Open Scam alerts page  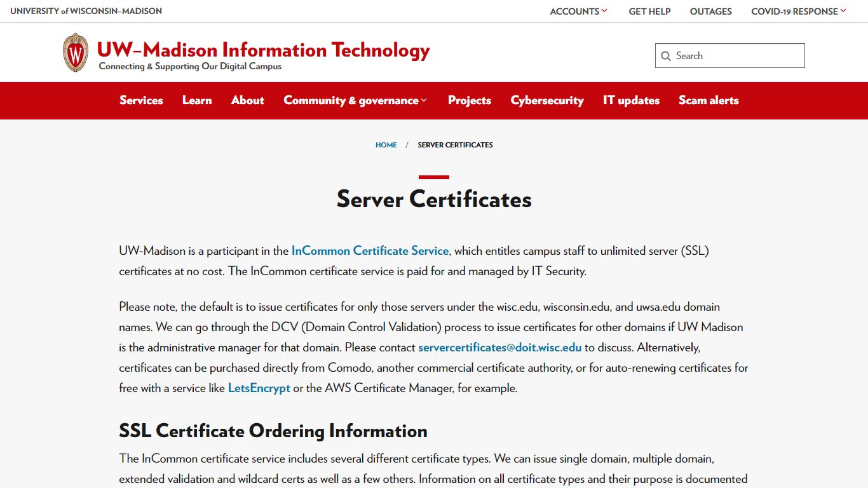pyautogui.click(x=709, y=100)
